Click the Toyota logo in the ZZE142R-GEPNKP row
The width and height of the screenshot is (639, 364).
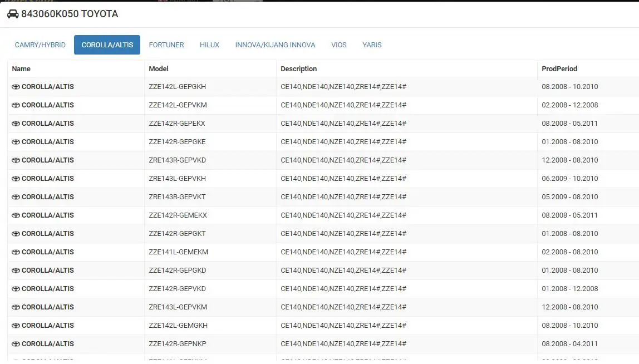16,343
